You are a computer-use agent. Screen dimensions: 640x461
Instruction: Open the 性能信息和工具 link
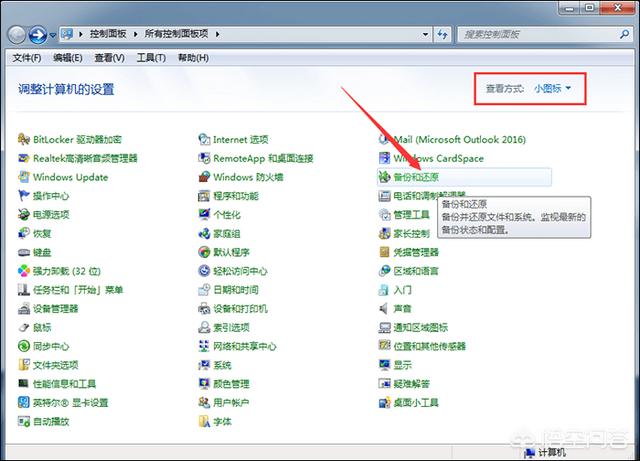click(x=64, y=384)
